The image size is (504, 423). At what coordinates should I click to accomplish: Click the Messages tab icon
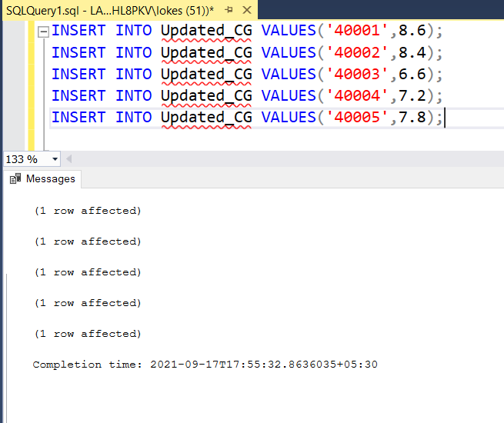click(15, 178)
